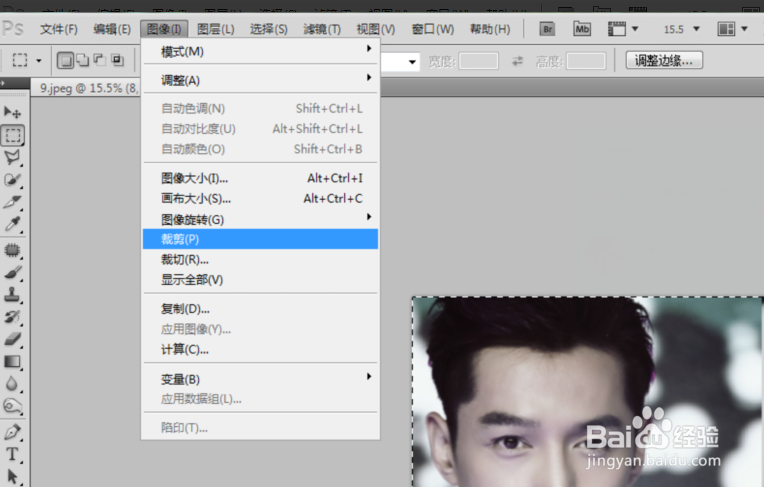Viewport: 764px width, 487px height.
Task: Switch to the 9.jpeg document tab
Action: point(86,88)
